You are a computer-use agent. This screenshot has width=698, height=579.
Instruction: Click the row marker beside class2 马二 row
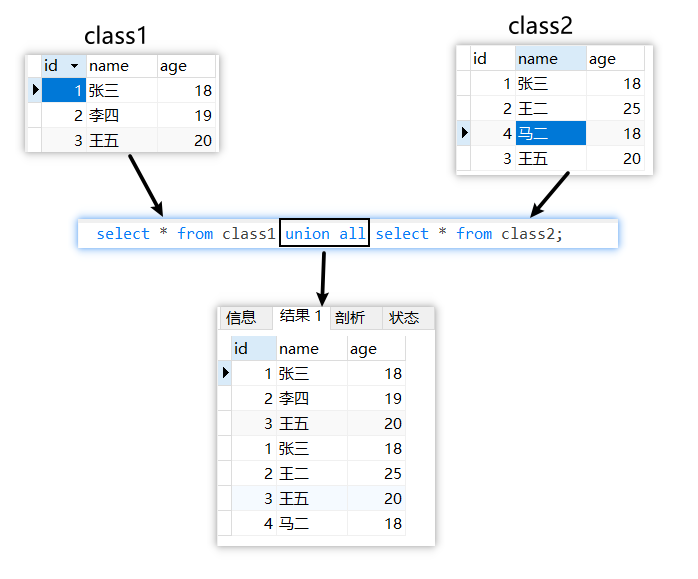pyautogui.click(x=464, y=133)
